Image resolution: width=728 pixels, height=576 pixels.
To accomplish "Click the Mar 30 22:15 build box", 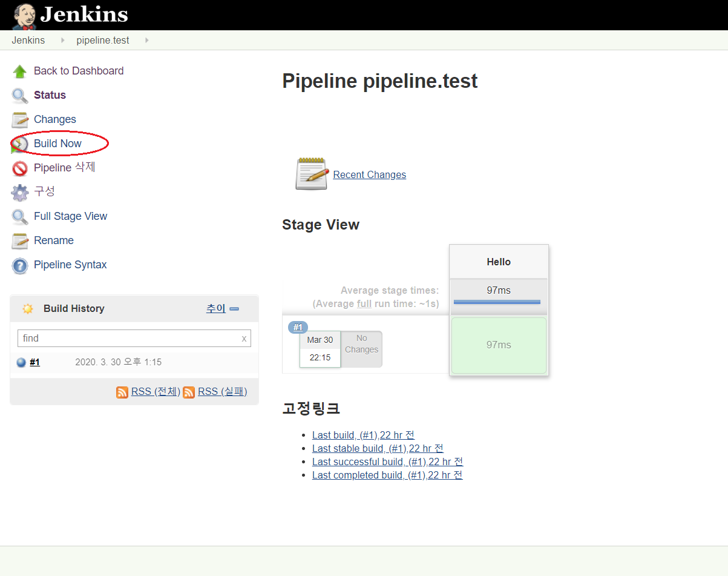I will point(320,349).
